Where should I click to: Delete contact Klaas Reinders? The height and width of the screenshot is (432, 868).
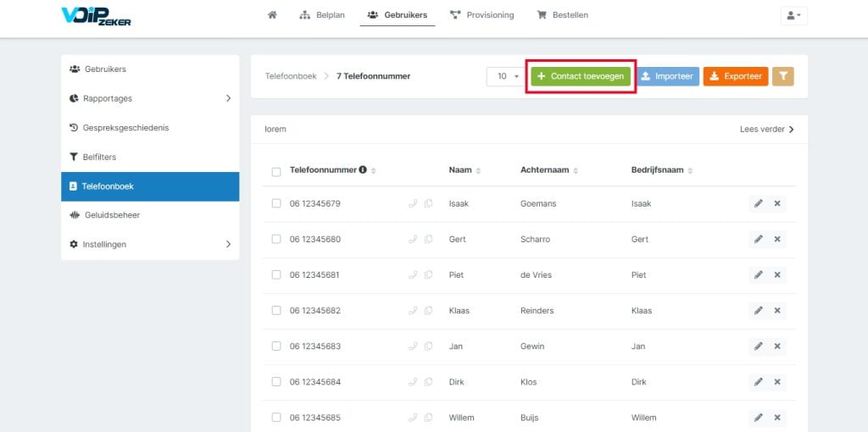coord(777,310)
